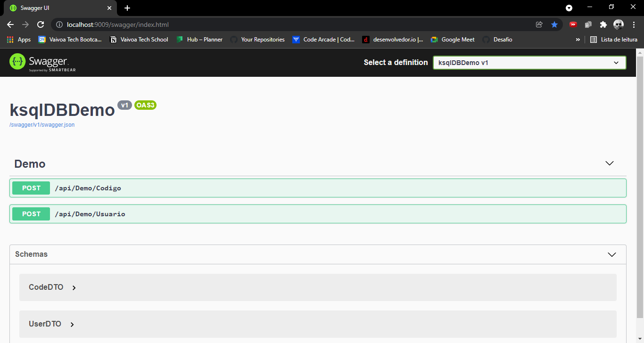Image resolution: width=644 pixels, height=343 pixels.
Task: Open the Apps bookmarks shortcut
Action: pos(19,40)
